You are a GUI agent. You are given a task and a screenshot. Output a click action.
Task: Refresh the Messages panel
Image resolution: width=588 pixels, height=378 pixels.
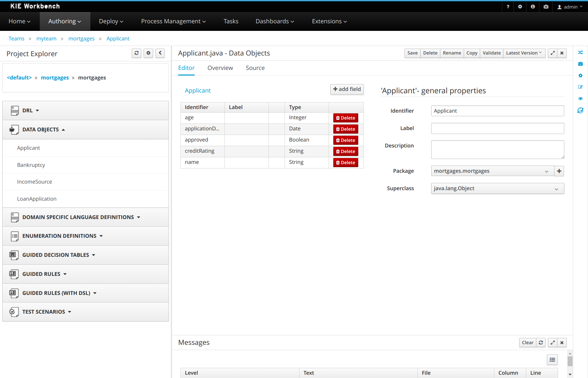(x=541, y=343)
